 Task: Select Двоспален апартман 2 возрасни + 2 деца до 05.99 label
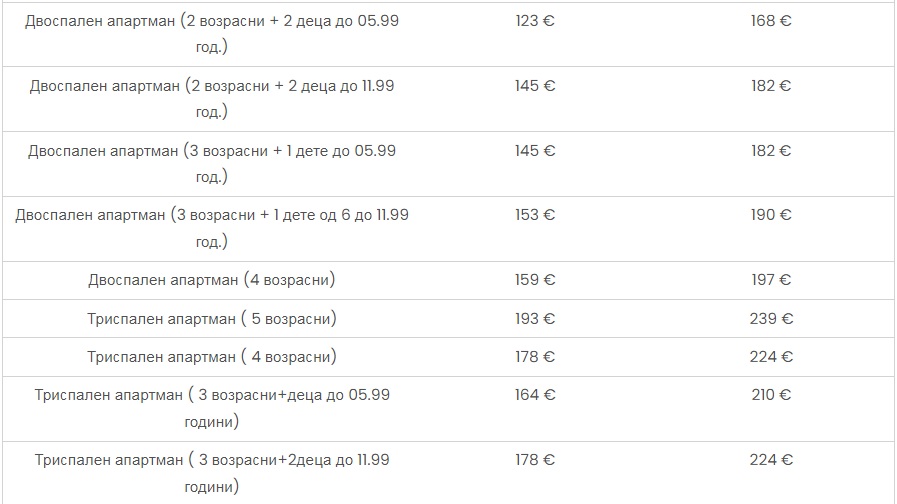click(212, 34)
